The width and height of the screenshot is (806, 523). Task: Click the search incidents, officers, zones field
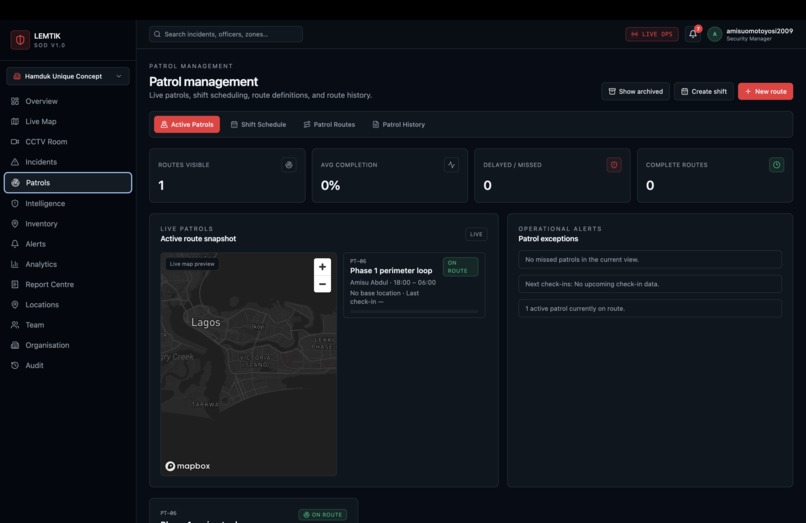(x=226, y=34)
